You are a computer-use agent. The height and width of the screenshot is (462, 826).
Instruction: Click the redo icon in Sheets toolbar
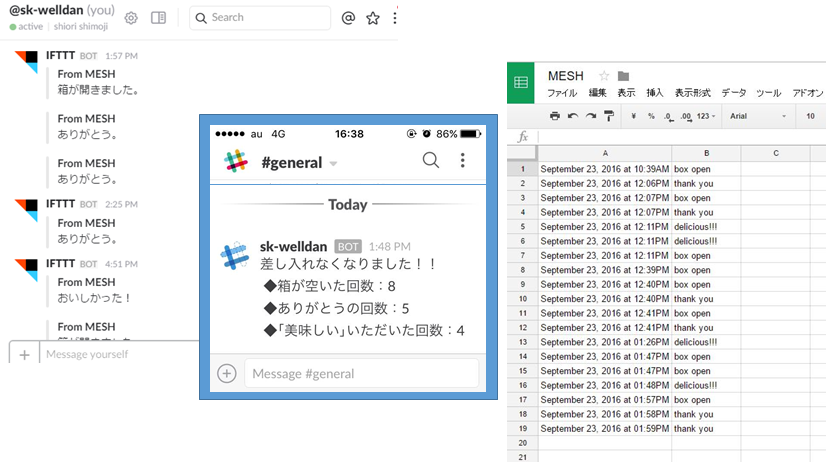tap(591, 116)
